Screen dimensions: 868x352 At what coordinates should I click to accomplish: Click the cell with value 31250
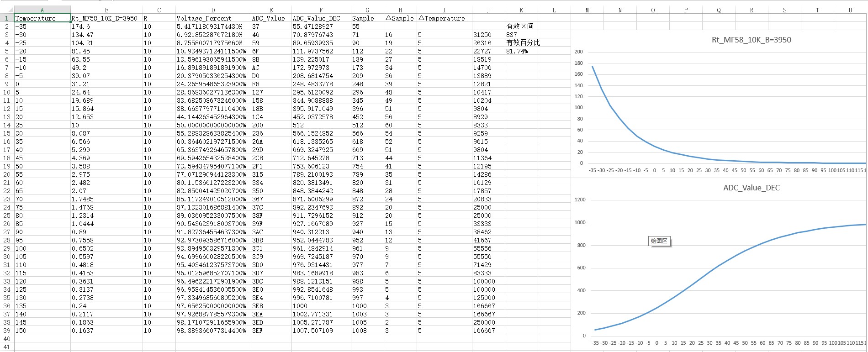coord(488,35)
